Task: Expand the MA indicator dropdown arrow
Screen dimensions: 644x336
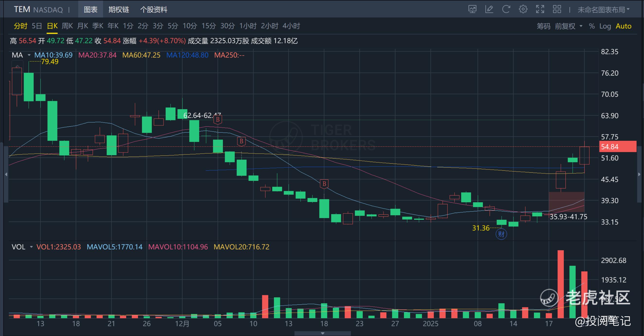Action: coord(29,55)
